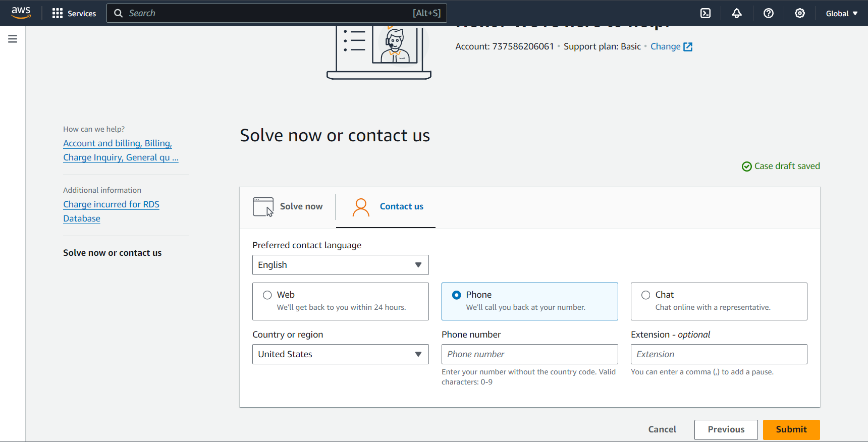Open the Preferred contact language dropdown
The image size is (868, 442).
tap(341, 265)
